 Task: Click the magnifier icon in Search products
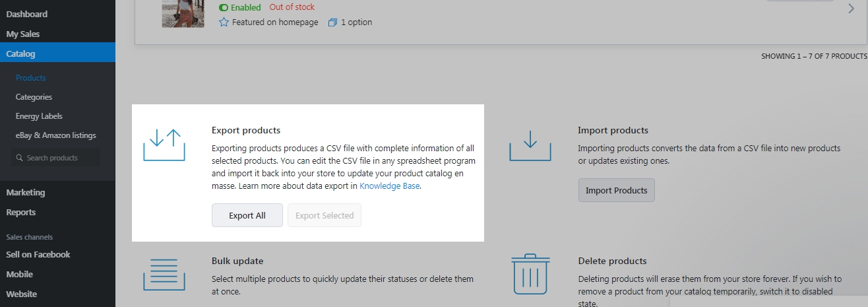pyautogui.click(x=20, y=158)
